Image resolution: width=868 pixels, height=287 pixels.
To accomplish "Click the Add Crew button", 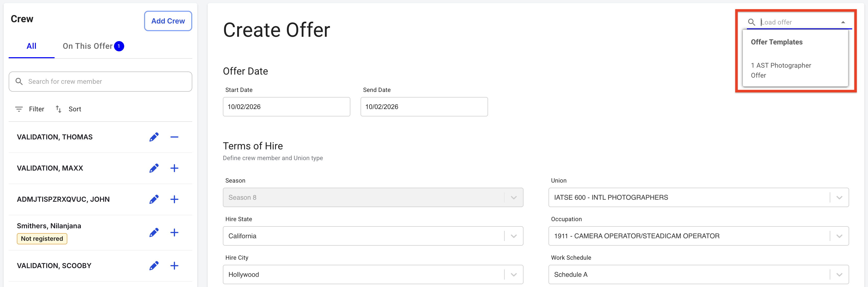I will click(168, 21).
